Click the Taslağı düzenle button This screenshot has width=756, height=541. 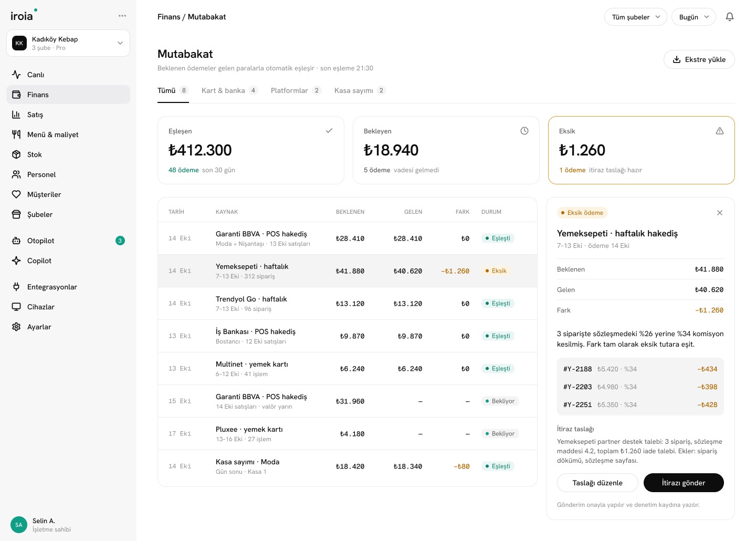(x=597, y=483)
